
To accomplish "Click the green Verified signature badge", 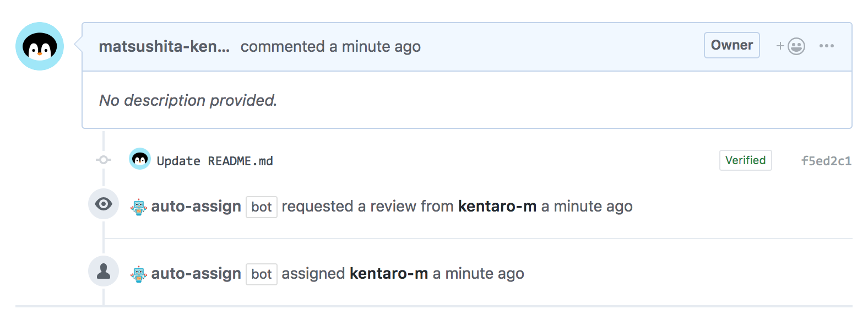I will pos(745,160).
